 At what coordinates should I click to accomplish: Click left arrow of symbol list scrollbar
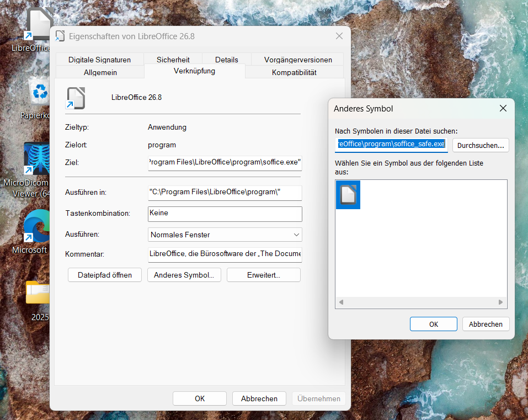click(x=341, y=302)
